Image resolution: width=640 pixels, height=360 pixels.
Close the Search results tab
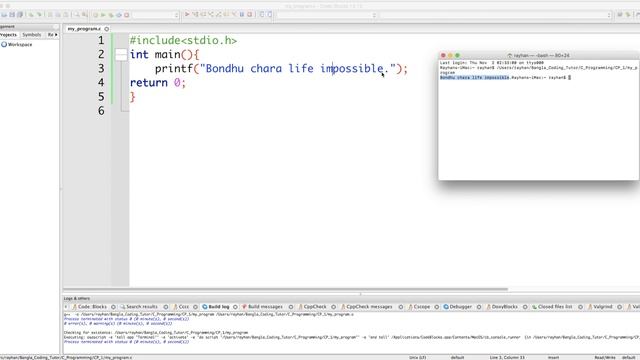point(166,307)
